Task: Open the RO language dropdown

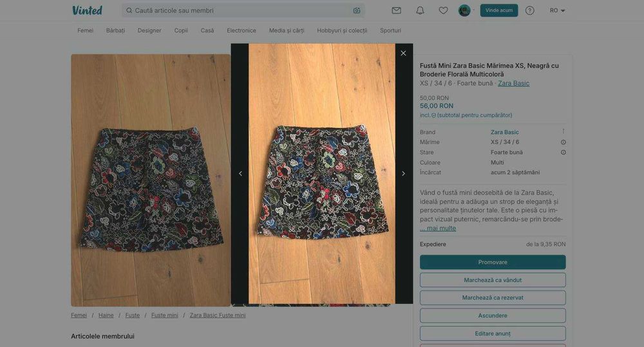Action: point(557,11)
